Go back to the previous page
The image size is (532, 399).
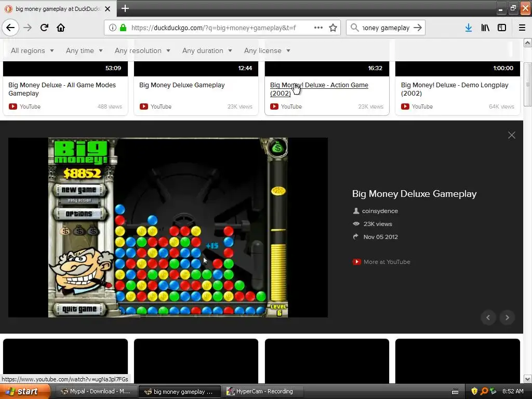coord(10,28)
